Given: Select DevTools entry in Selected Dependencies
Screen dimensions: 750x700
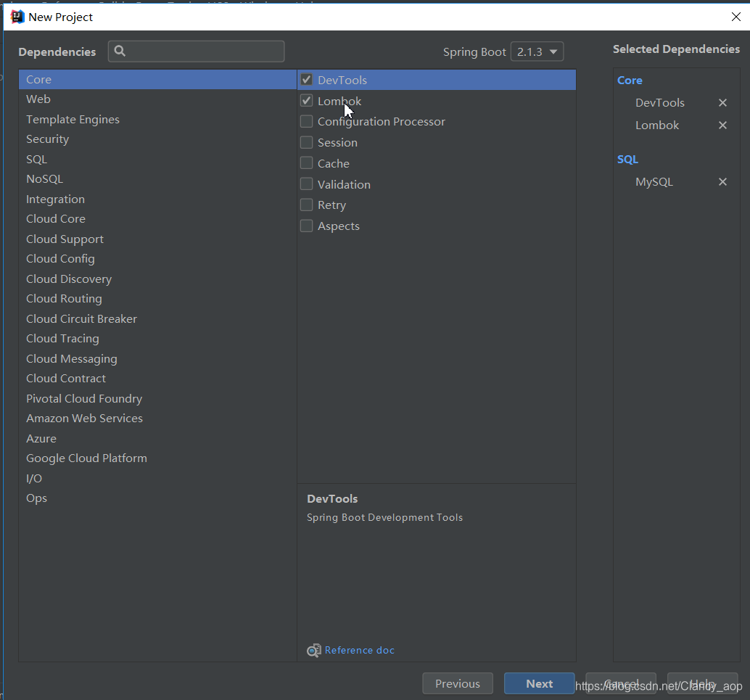Looking at the screenshot, I should click(659, 103).
